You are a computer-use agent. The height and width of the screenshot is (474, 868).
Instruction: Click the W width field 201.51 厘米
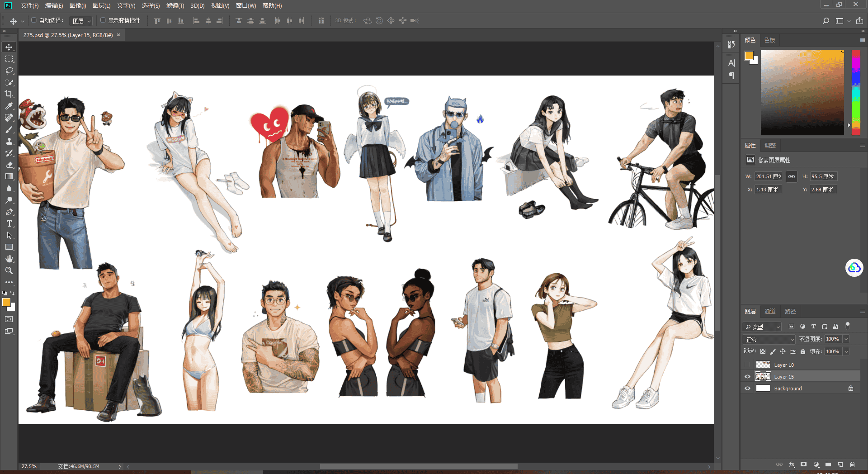[x=769, y=176]
